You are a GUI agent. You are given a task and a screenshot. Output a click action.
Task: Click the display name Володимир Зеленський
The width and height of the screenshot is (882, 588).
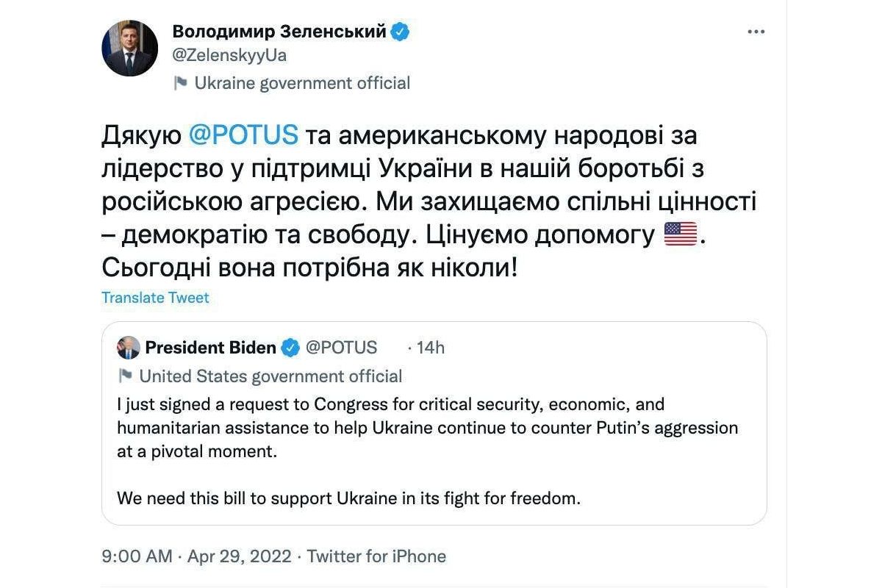coord(279,32)
